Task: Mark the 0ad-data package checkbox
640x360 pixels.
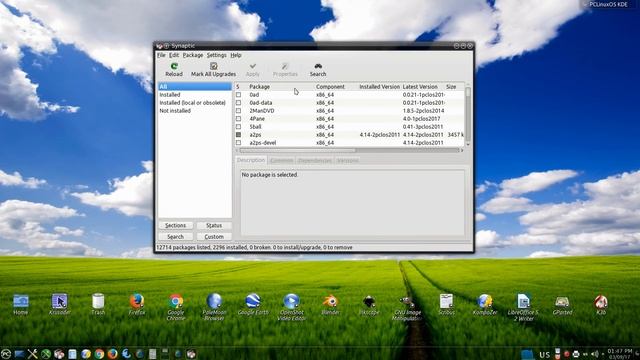Action: click(x=238, y=103)
